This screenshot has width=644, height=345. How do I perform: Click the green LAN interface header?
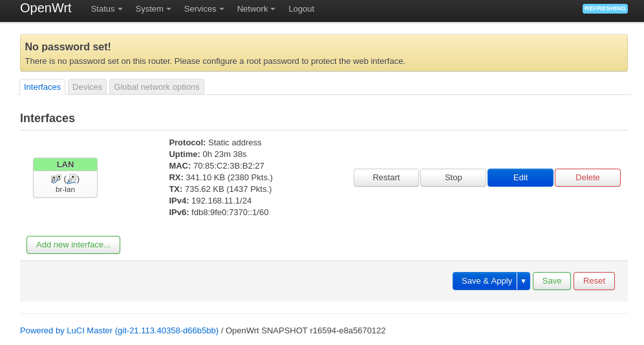(65, 164)
